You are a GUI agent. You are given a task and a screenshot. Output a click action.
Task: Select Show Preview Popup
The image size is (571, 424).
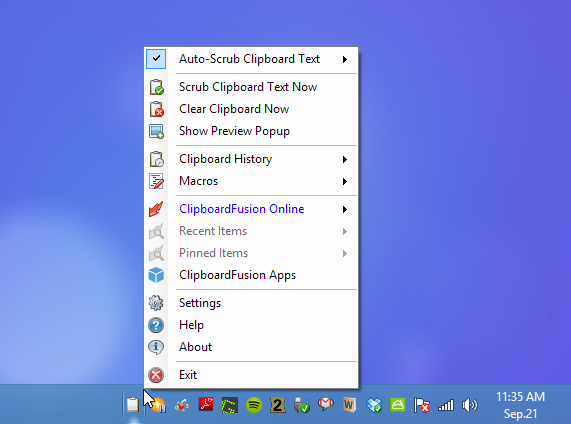point(234,131)
